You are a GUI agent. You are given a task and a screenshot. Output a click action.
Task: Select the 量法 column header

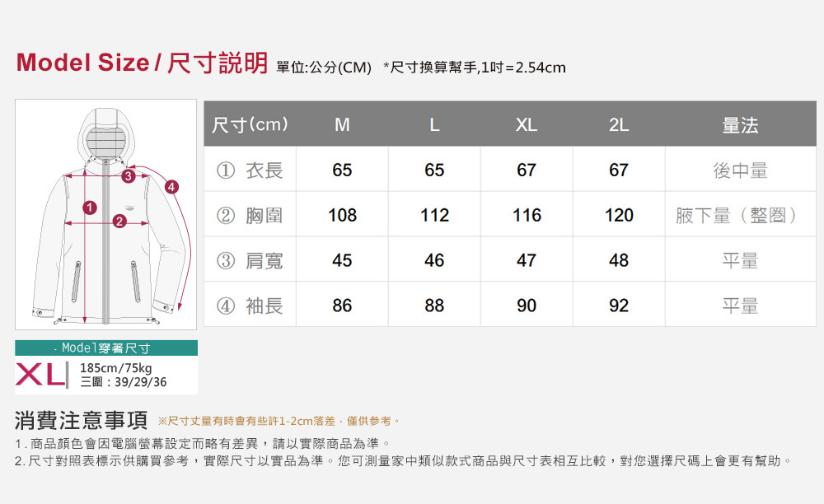coord(741,124)
